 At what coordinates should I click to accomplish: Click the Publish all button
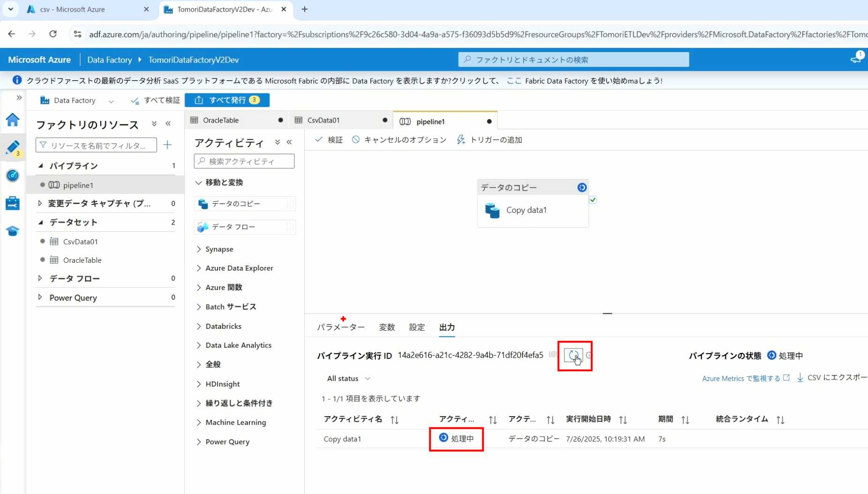227,100
